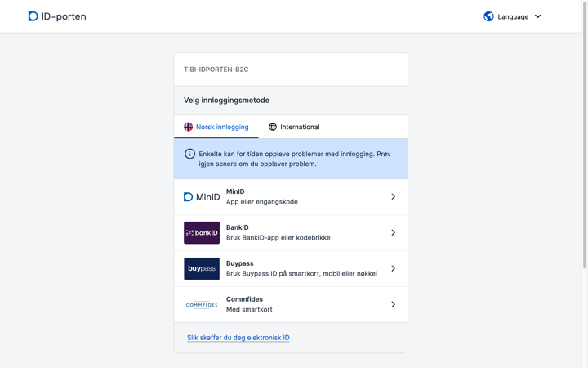
Task: Click the ID-porten logo
Action: (x=57, y=16)
